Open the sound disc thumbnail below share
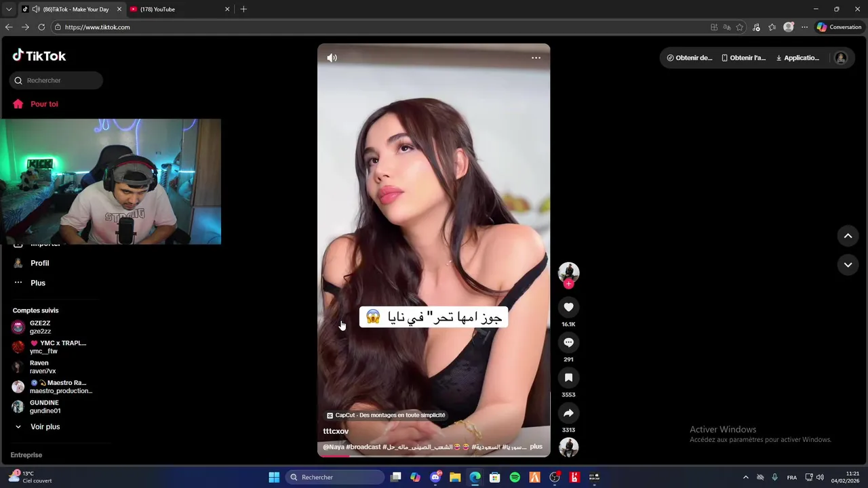 pos(568,447)
